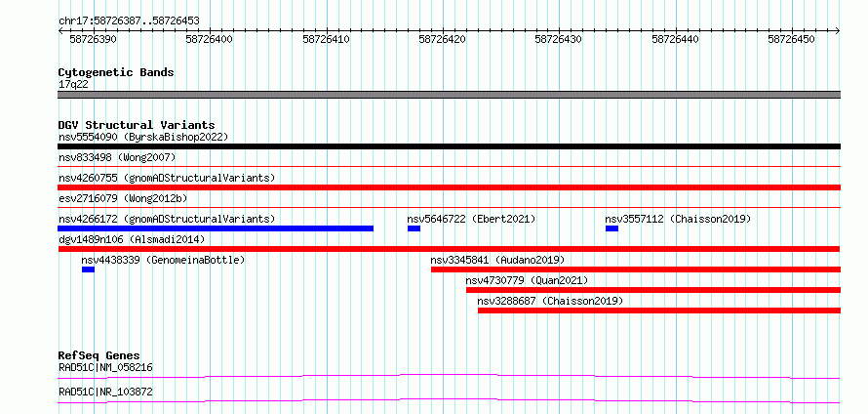This screenshot has width=868, height=414.
Task: Click the small blue nsv3557112 bar
Action: point(612,228)
